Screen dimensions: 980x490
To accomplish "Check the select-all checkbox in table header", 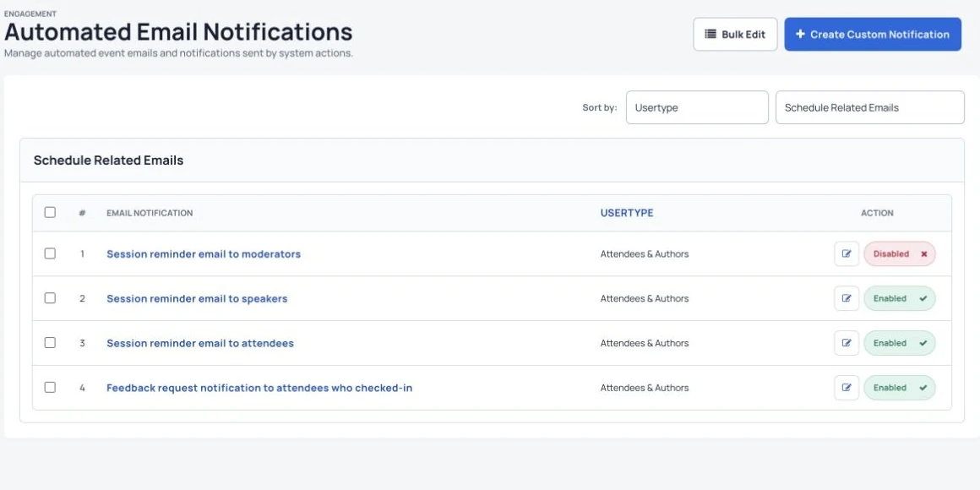I will pos(50,213).
